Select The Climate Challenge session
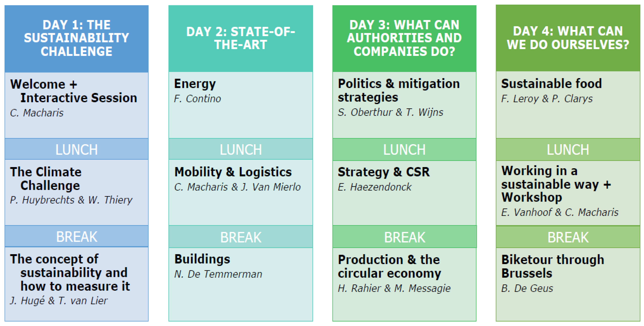This screenshot has width=644, height=326. pos(77,192)
